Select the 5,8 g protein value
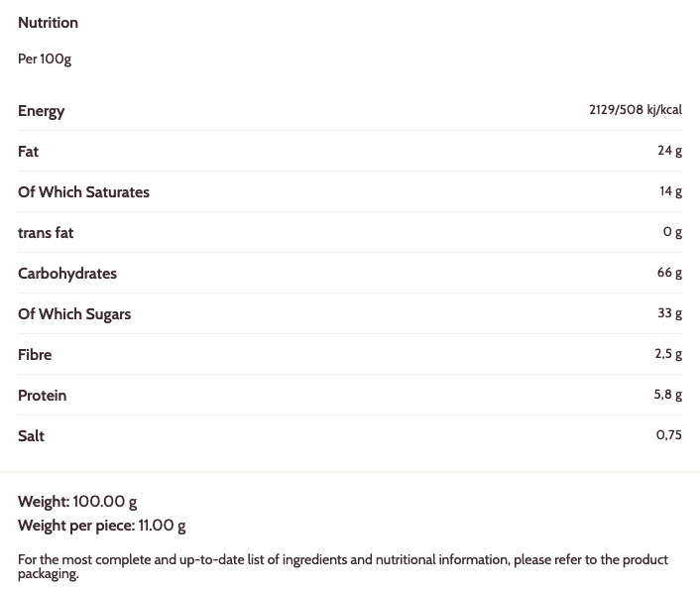 tap(667, 395)
